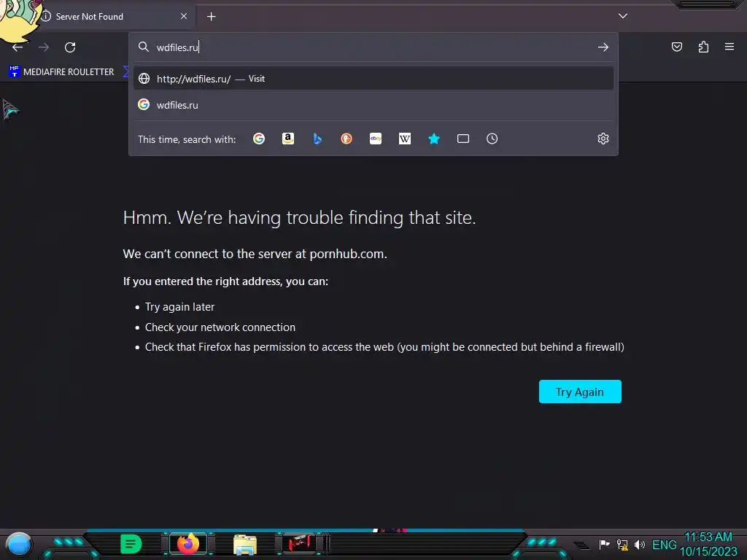Open the red app on the taskbar
747x560 pixels.
299,542
